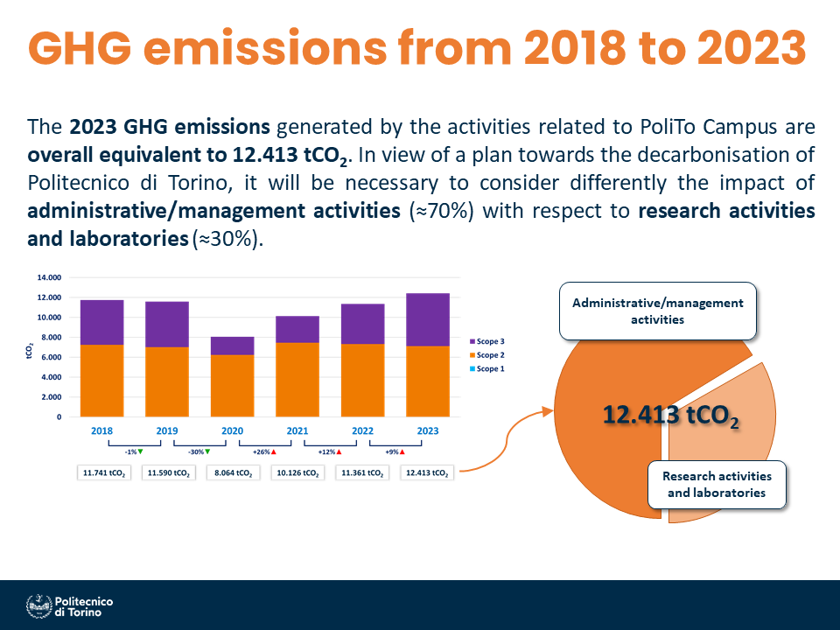Click the Administrative/management activities callout
The height and width of the screenshot is (630, 840).
tap(657, 311)
